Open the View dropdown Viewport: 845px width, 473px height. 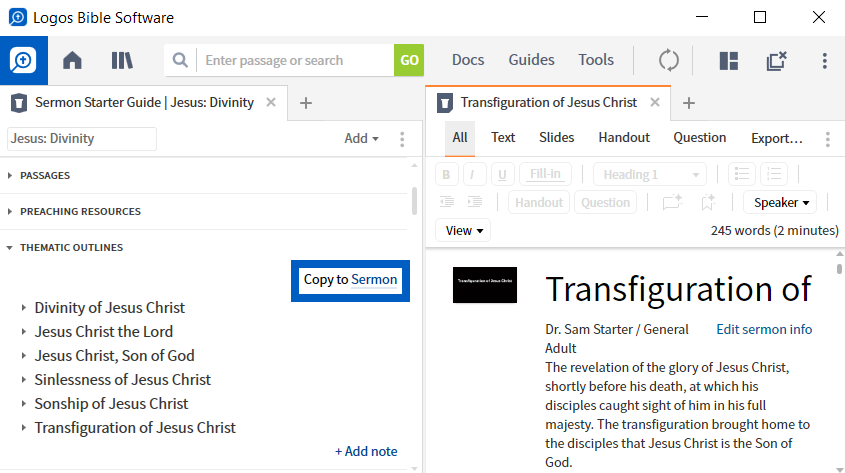click(463, 231)
